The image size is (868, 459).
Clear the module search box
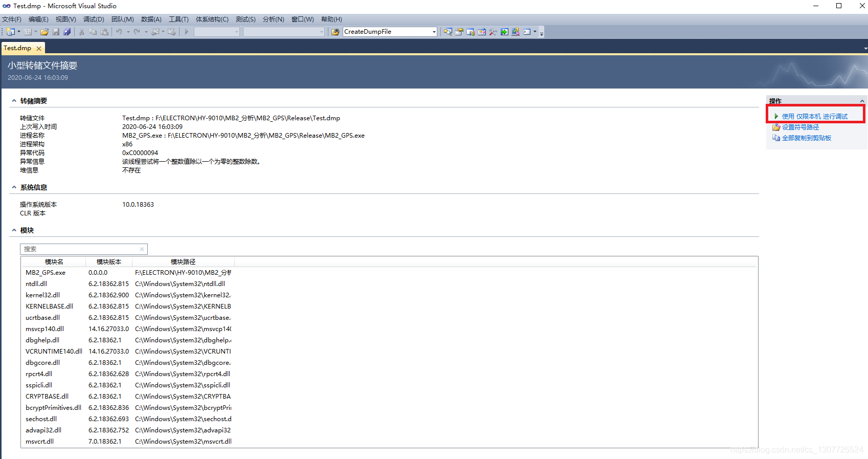[142, 249]
